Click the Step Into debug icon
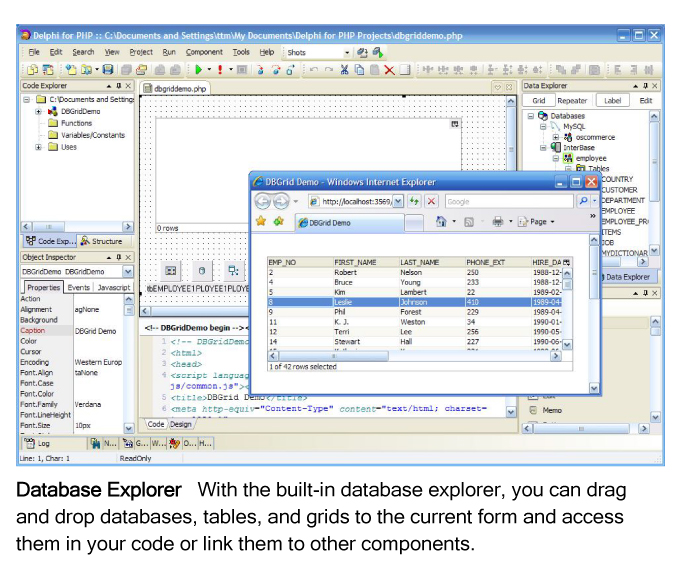 (260, 70)
